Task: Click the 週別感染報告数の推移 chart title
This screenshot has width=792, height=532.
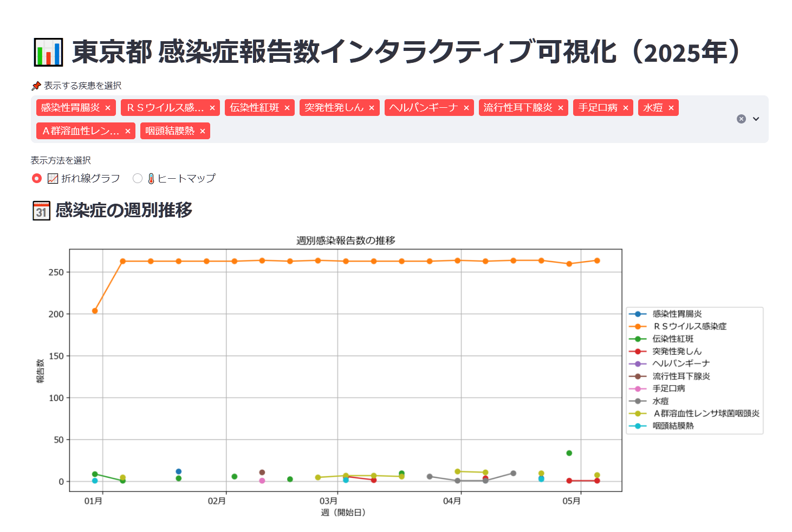Action: click(346, 241)
